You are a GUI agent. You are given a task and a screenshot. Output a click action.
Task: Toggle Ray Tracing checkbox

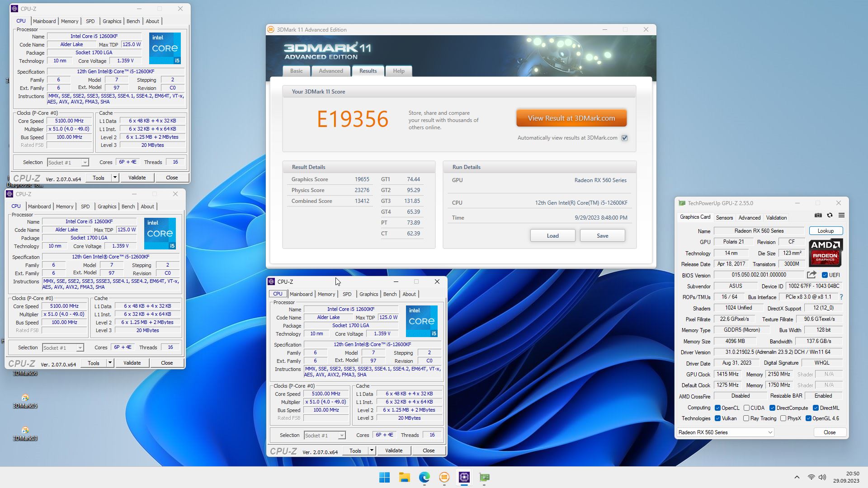point(746,418)
